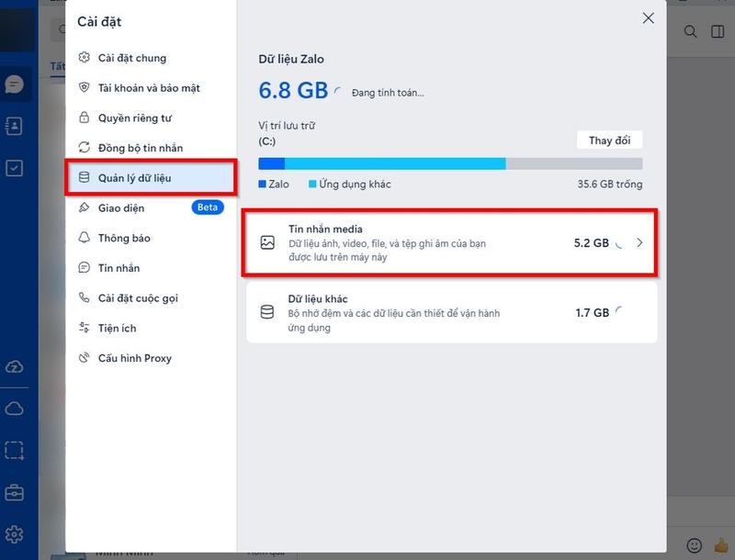Click the Ứng dụng khác legend swatch
735x560 pixels.
click(312, 184)
